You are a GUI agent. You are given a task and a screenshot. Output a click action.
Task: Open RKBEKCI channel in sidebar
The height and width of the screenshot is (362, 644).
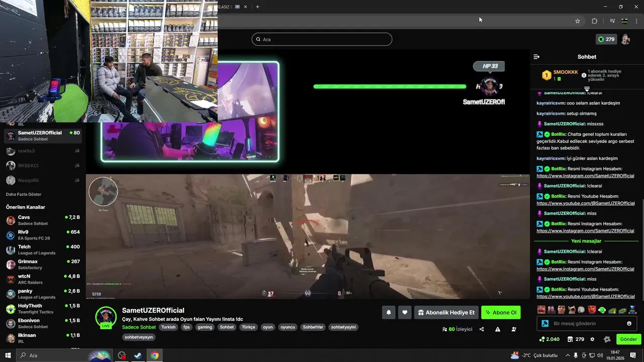(x=43, y=165)
